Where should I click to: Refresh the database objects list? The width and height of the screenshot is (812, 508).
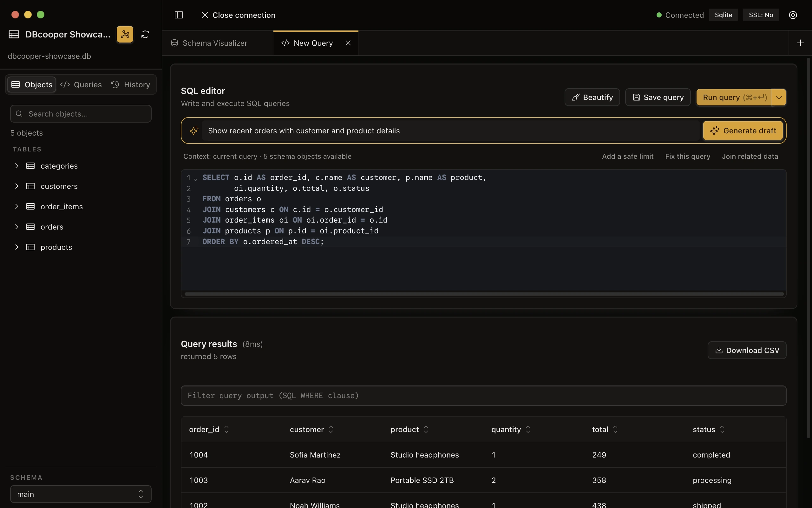(145, 34)
